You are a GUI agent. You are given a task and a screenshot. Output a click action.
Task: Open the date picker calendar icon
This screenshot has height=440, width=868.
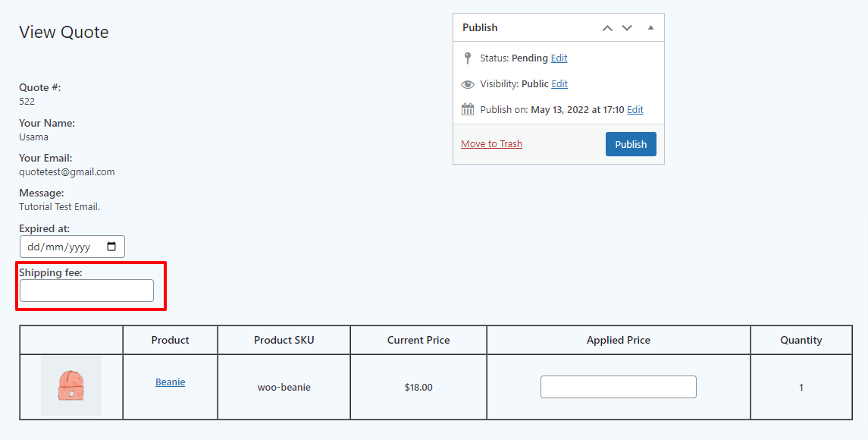[111, 247]
